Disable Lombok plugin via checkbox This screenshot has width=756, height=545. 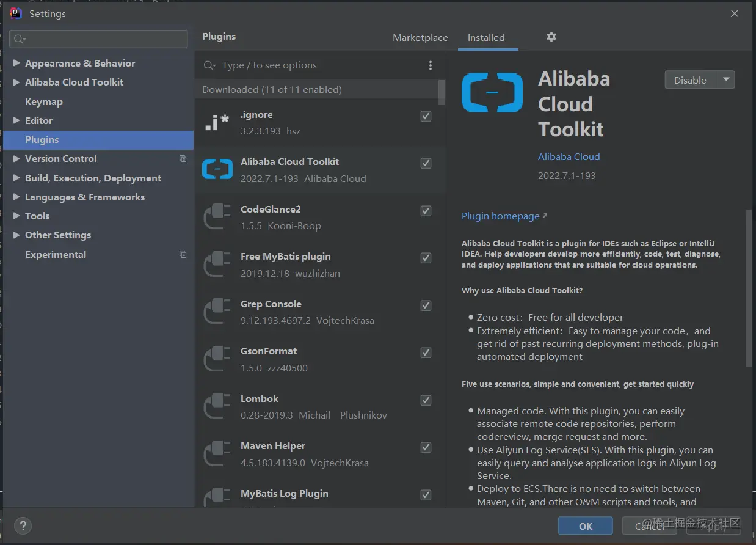click(x=426, y=400)
